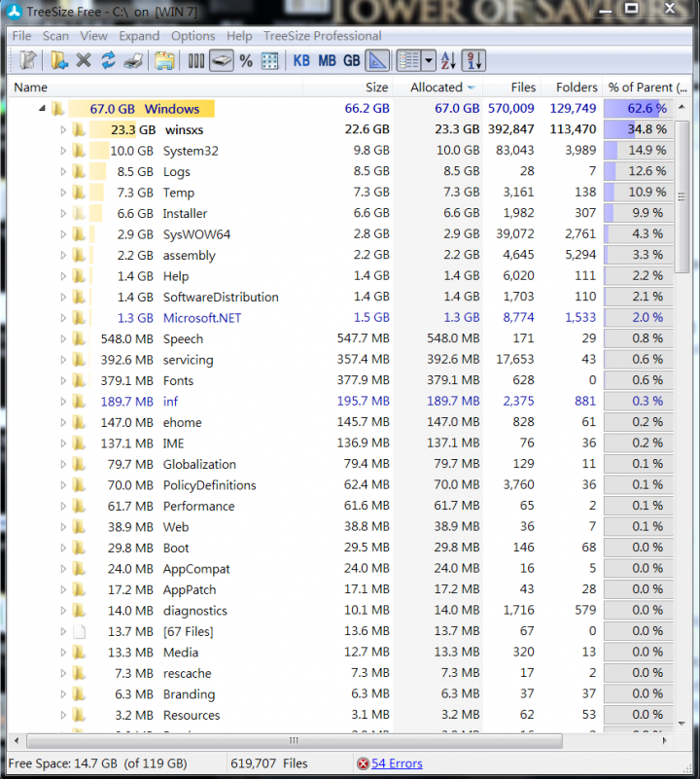The width and height of the screenshot is (700, 779).
Task: Show sizes in GB
Action: 351,60
